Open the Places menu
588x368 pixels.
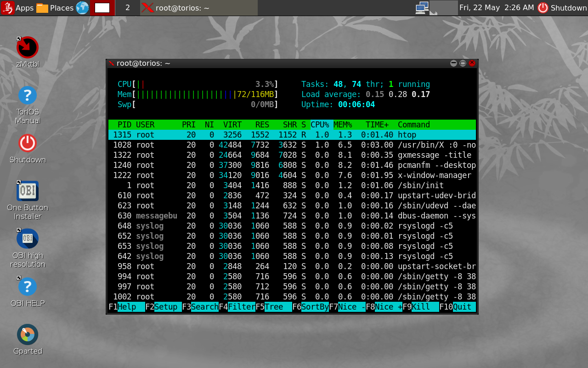point(55,8)
